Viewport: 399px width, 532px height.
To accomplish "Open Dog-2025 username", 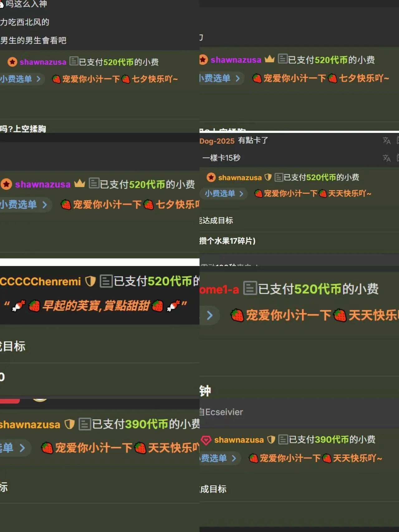I will point(217,141).
